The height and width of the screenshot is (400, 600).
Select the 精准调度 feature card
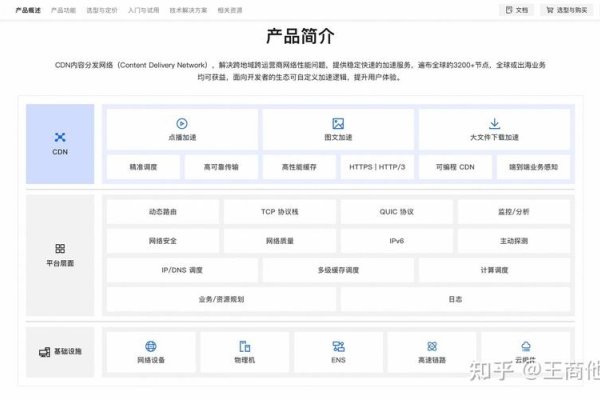point(143,167)
